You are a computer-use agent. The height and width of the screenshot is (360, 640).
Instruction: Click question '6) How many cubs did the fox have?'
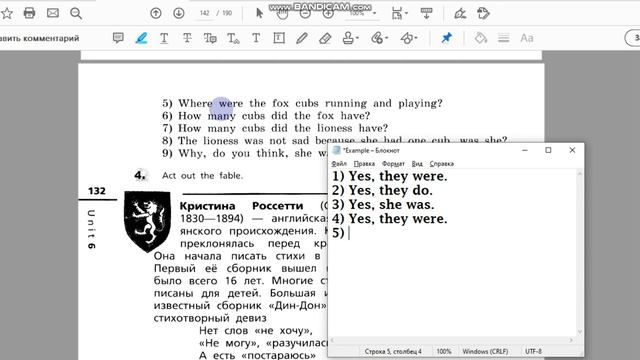click(x=266, y=116)
